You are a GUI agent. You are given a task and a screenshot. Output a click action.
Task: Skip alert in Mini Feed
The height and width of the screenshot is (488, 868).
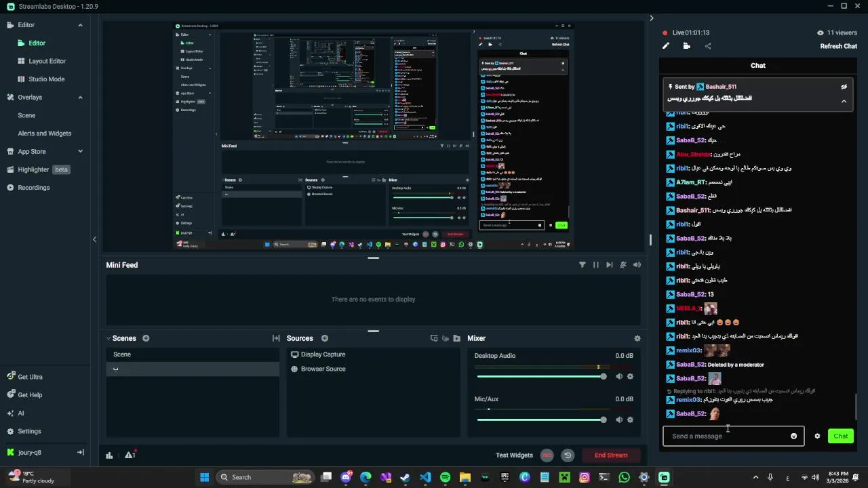pos(610,265)
